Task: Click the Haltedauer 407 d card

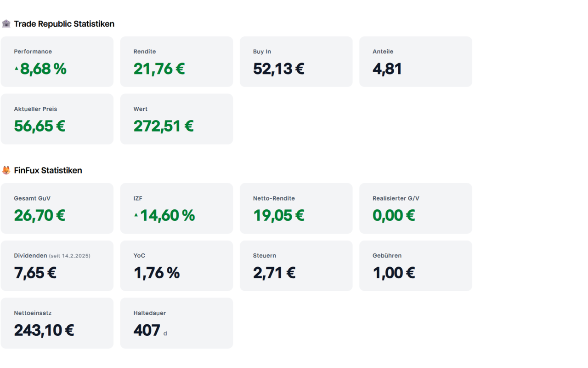Action: pyautogui.click(x=176, y=323)
